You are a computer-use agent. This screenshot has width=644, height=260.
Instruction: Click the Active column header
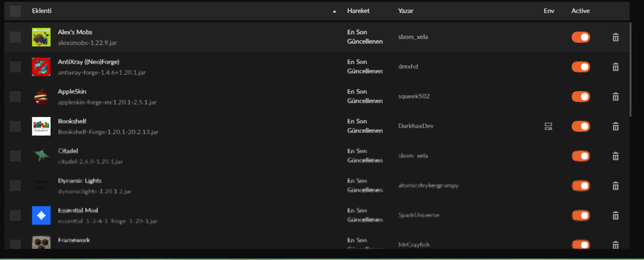580,11
